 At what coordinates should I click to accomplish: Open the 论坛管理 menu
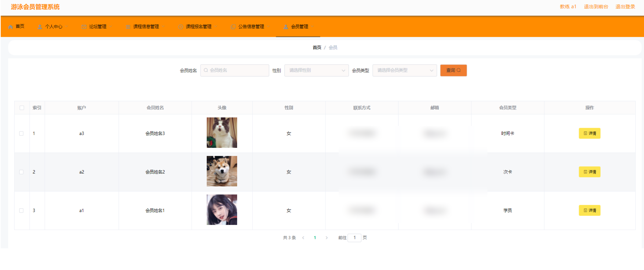point(98,27)
